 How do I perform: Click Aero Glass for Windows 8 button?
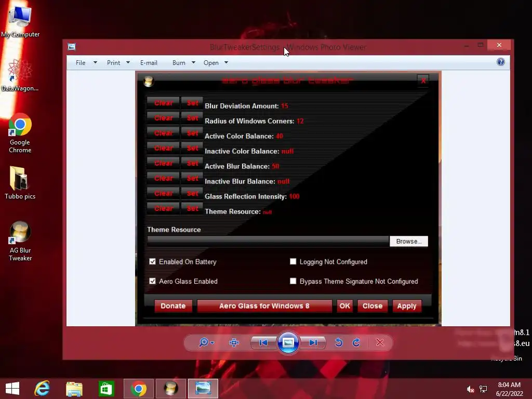point(264,305)
